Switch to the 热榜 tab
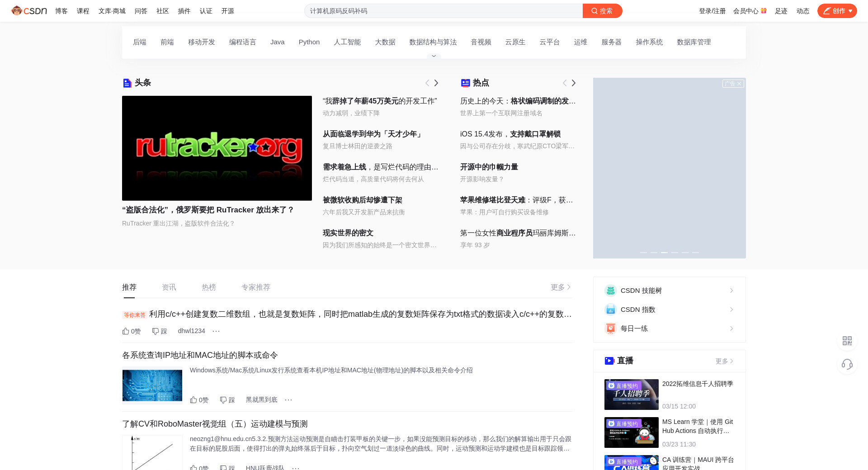 click(x=209, y=287)
